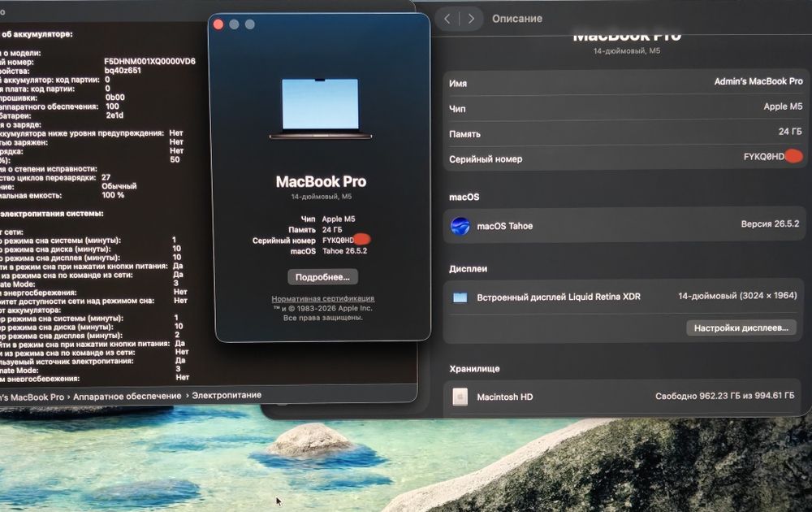Image resolution: width=812 pixels, height=512 pixels.
Task: Open Настройки дисплеев... button
Action: pos(741,328)
